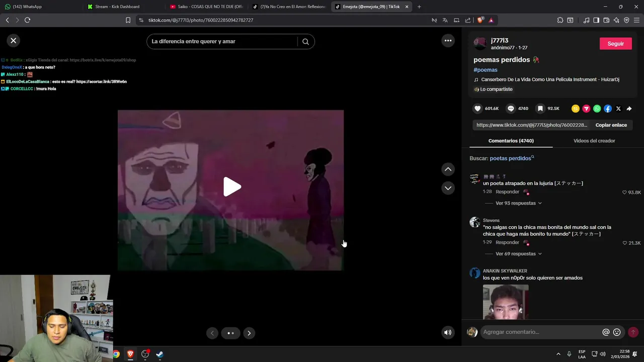The image size is (644, 362).
Task: Like the post with the heart icon
Action: (478, 109)
